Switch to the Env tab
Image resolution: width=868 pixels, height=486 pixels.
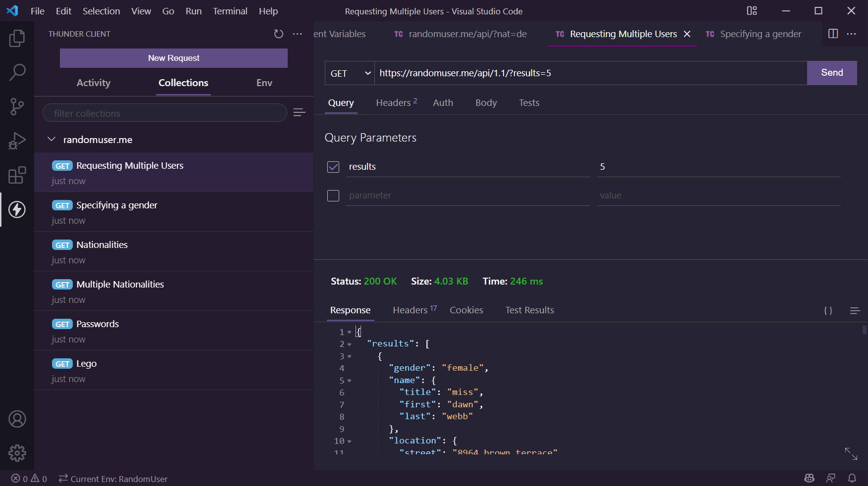pyautogui.click(x=264, y=83)
